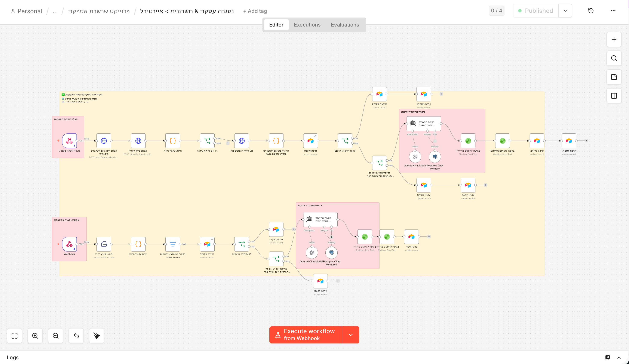629x364 pixels.
Task: Expand the Logs panel chevron
Action: [x=619, y=358]
